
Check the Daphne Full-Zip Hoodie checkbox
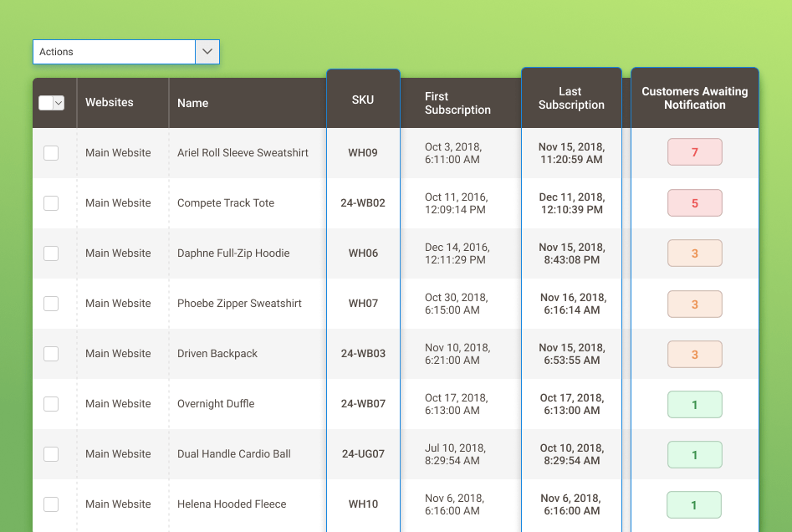pyautogui.click(x=51, y=253)
